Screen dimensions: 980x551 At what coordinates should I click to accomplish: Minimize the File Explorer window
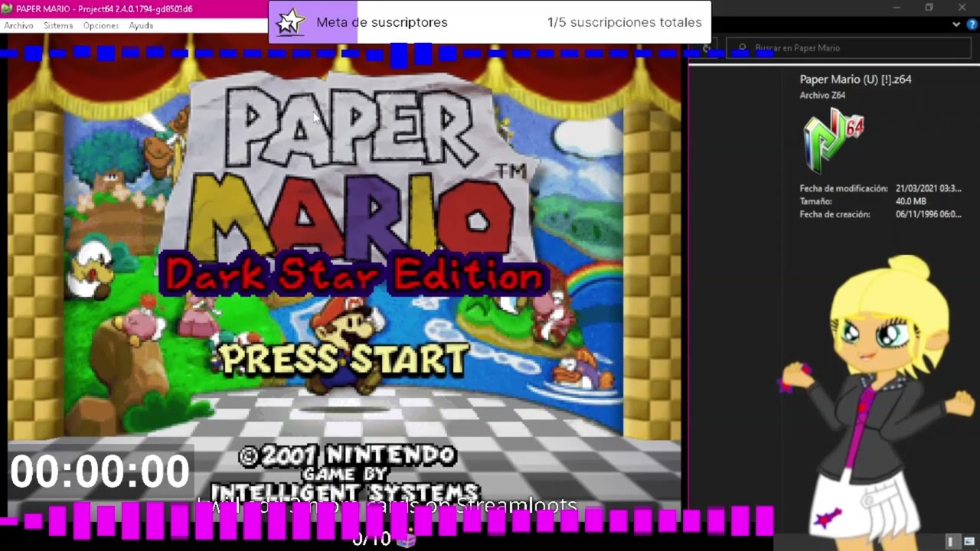coord(897,8)
